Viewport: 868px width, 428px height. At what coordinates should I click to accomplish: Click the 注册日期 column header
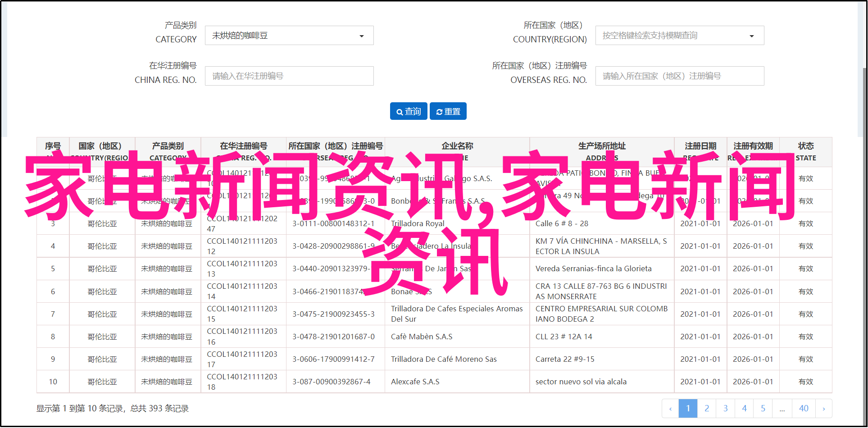[700, 146]
